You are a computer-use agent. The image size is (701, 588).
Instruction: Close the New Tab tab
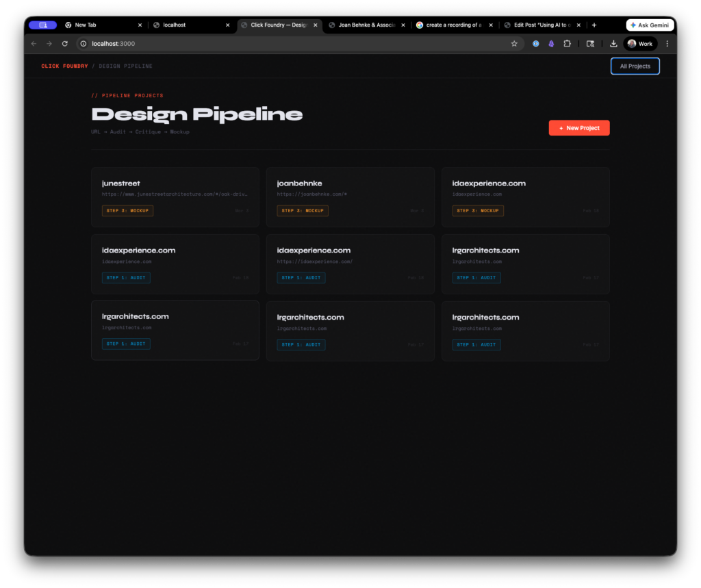(140, 25)
